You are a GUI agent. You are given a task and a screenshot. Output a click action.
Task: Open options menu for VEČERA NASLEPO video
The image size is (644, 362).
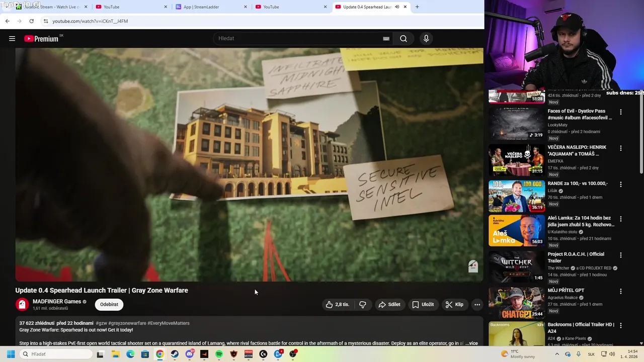click(x=621, y=148)
